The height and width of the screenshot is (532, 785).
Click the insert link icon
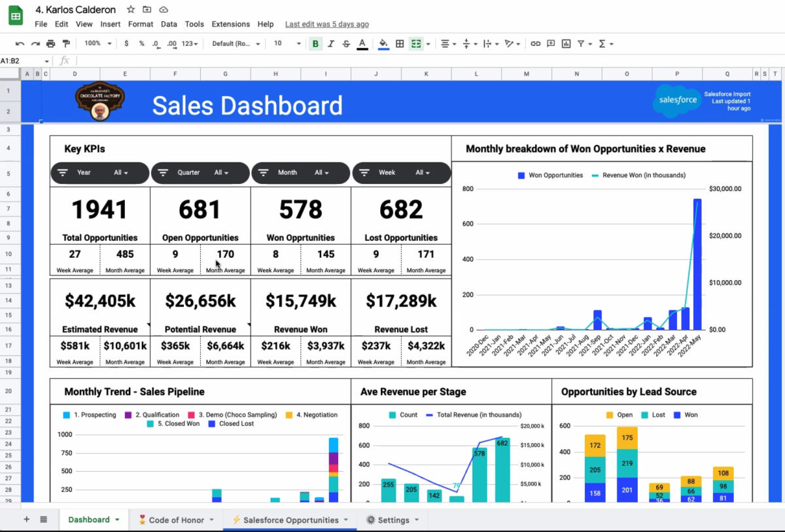pos(535,44)
